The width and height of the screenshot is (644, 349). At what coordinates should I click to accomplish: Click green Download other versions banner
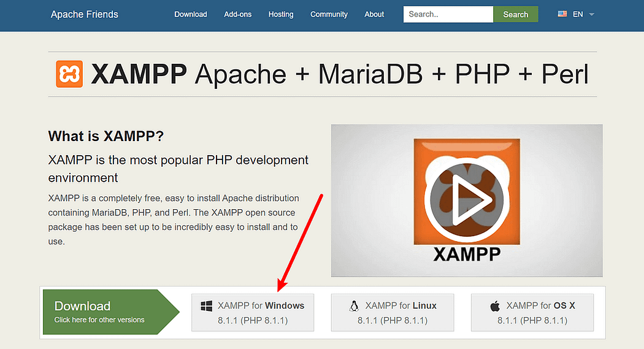point(111,312)
